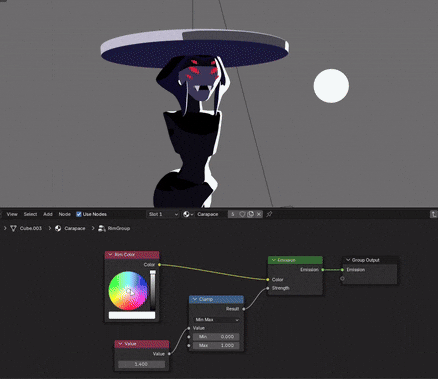Expand the breadcrumb arrow before Cube.003
Image resolution: width=438 pixels, height=379 pixels.
pos(5,228)
